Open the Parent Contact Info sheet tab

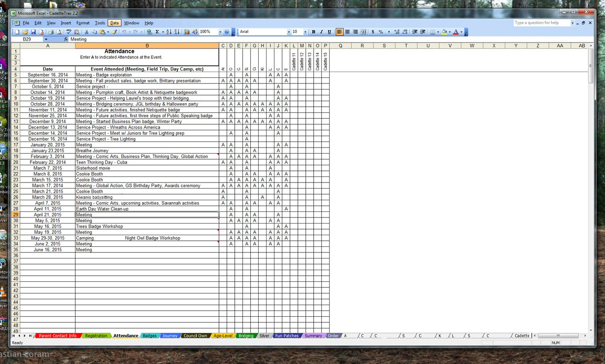[57, 336]
